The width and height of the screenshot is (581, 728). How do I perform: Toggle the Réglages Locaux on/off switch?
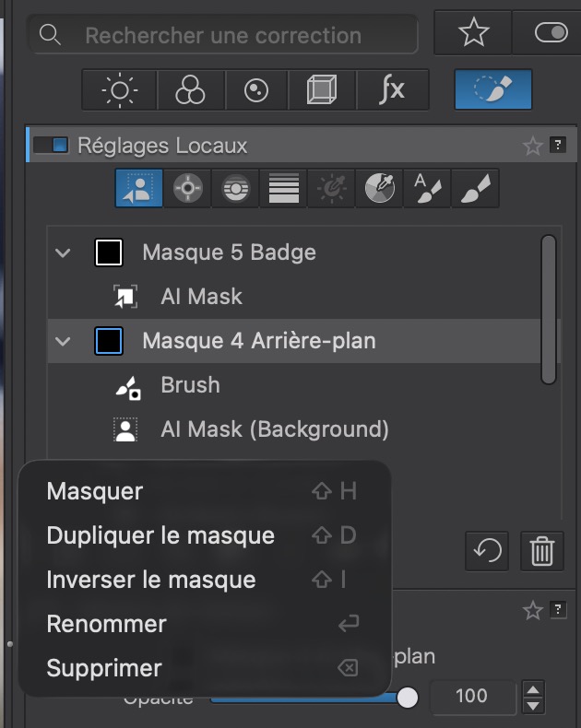click(x=51, y=146)
